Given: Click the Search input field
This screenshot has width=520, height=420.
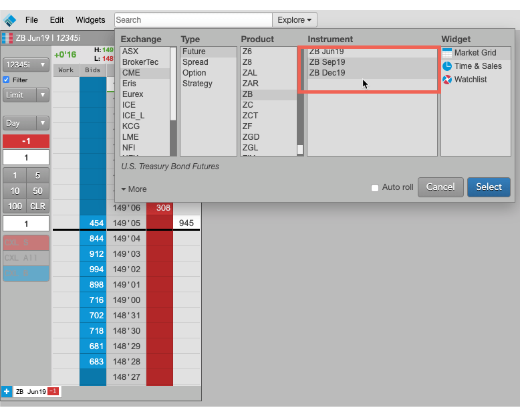Looking at the screenshot, I should coord(193,20).
